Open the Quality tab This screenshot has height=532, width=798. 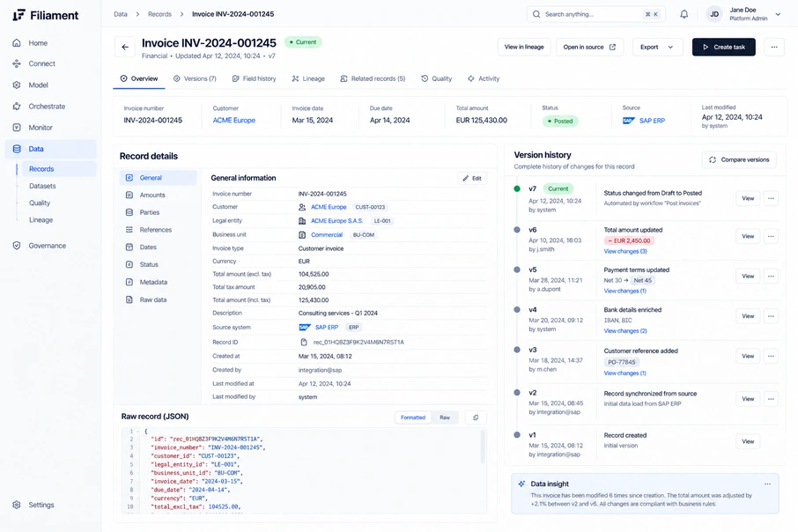click(x=437, y=78)
